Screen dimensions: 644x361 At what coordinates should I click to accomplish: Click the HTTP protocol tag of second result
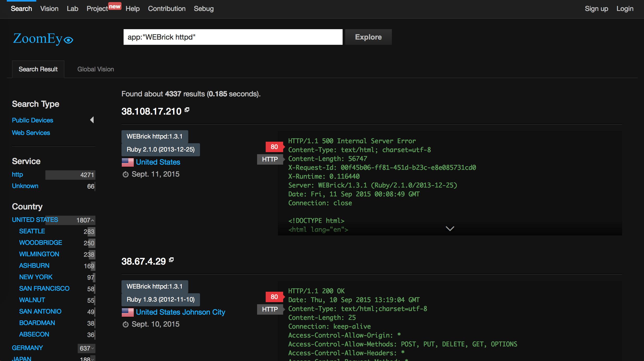tap(270, 309)
